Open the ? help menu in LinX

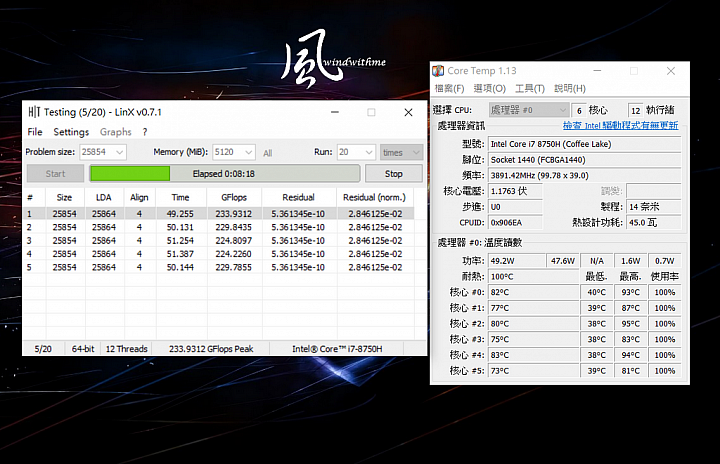[145, 132]
